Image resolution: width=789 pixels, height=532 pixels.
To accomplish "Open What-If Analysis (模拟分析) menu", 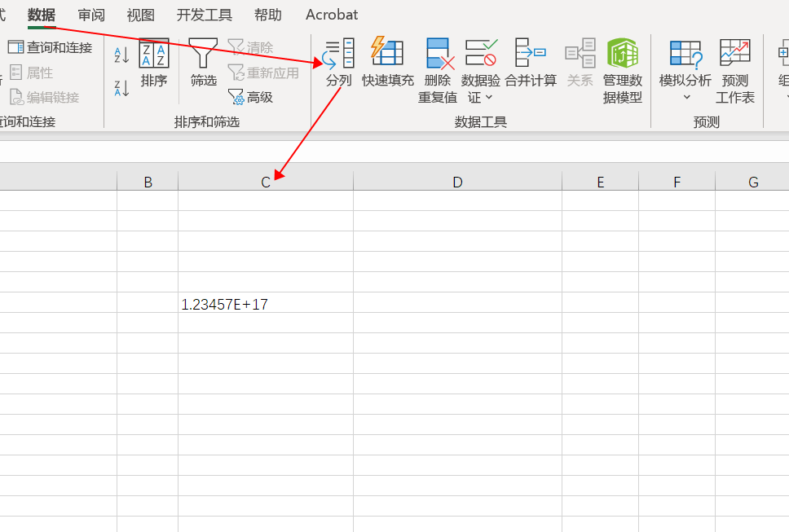I will pyautogui.click(x=685, y=69).
